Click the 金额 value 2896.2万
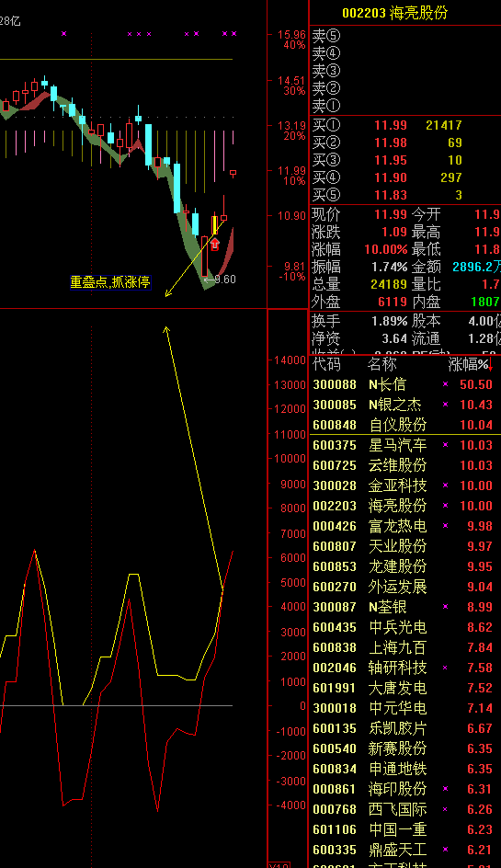The width and height of the screenshot is (501, 868). (x=477, y=267)
